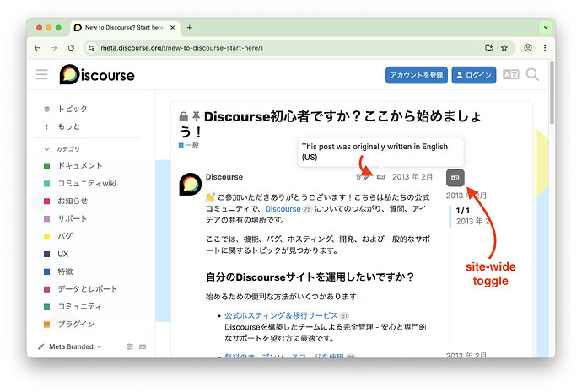Bookmark this page with the star
The image size is (582, 392).
pos(504,48)
